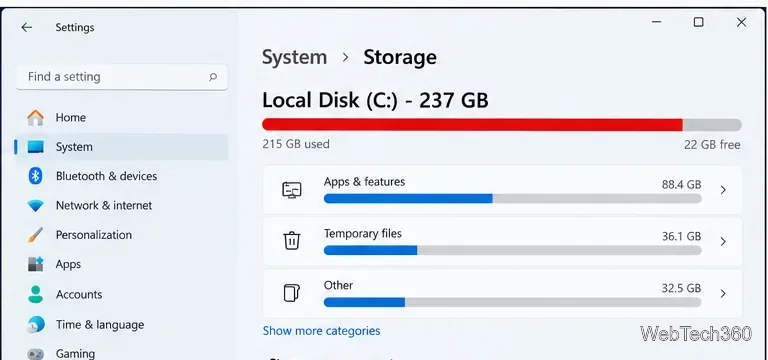768x360 pixels.
Task: Close the Settings window
Action: [x=742, y=22]
